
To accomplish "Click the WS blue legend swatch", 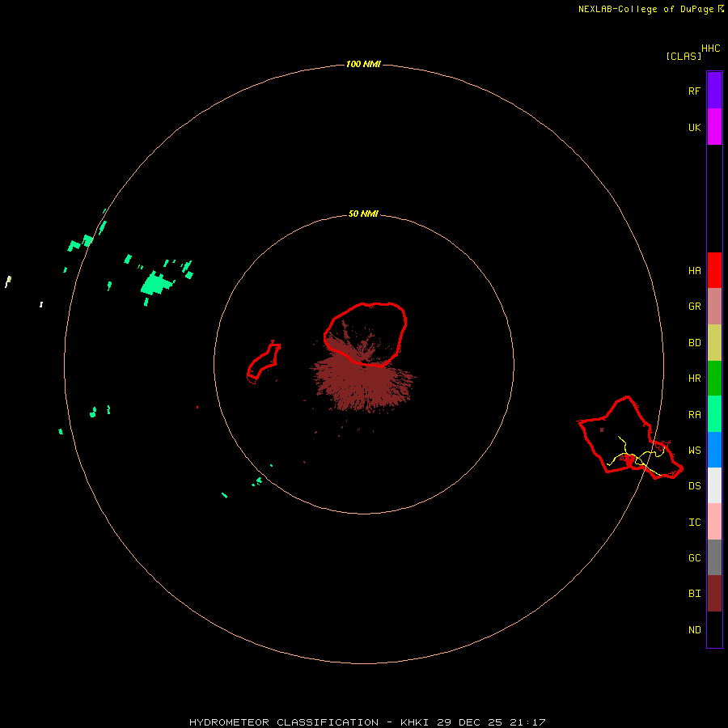I will coord(714,450).
